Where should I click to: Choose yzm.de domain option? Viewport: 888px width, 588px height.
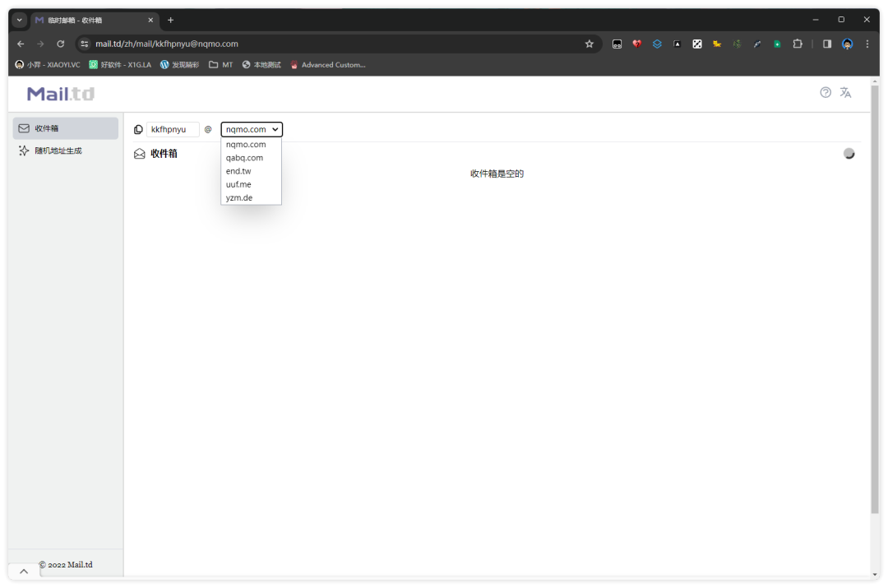coord(251,197)
